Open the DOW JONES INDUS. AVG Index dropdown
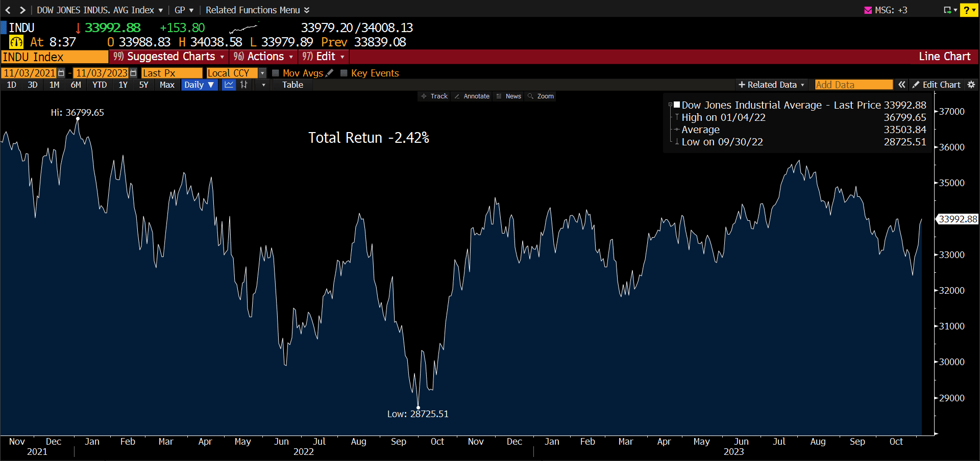Screen dimensions: 980x461 click(100, 10)
